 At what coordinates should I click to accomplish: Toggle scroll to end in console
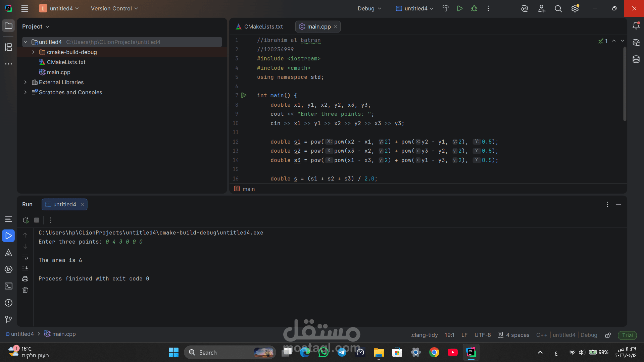coord(25,268)
